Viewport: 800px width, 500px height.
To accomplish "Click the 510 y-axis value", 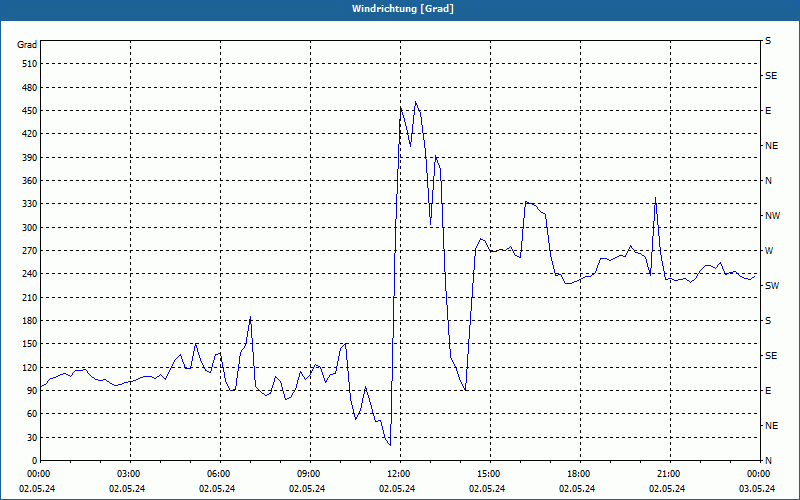I will [30, 64].
